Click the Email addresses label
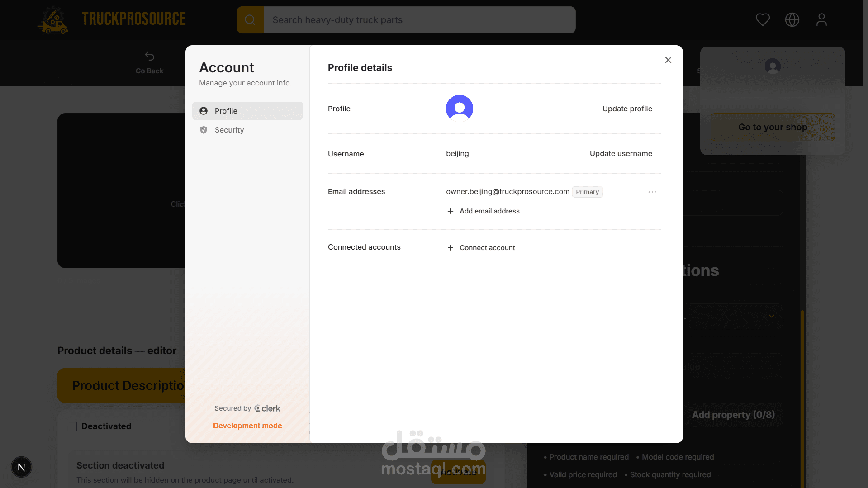The image size is (868, 488). tap(356, 191)
